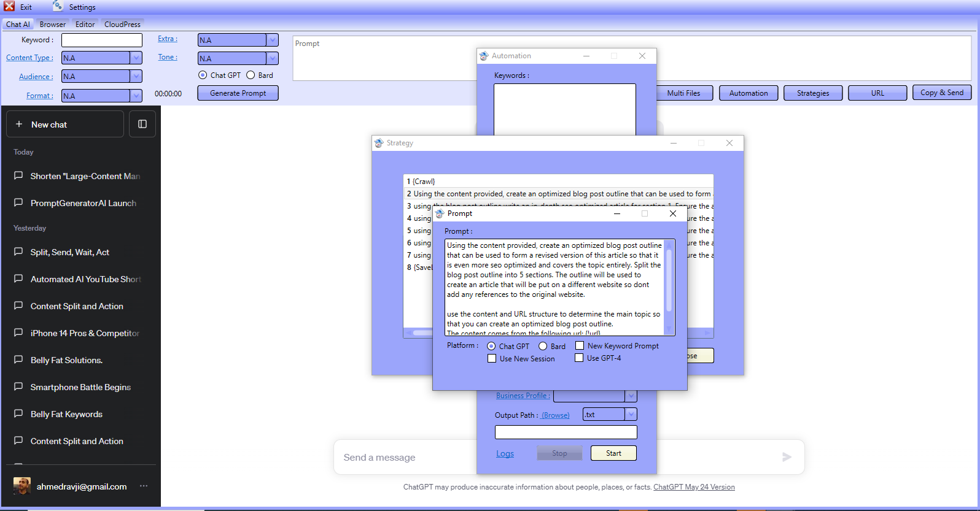The height and width of the screenshot is (511, 980).
Task: Open ChatGPT May 24 Version link
Action: [x=694, y=487]
